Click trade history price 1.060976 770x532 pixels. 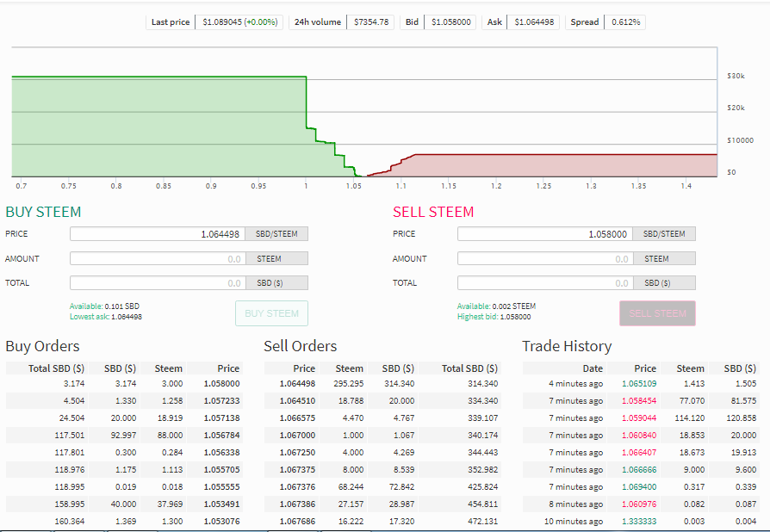[639, 504]
